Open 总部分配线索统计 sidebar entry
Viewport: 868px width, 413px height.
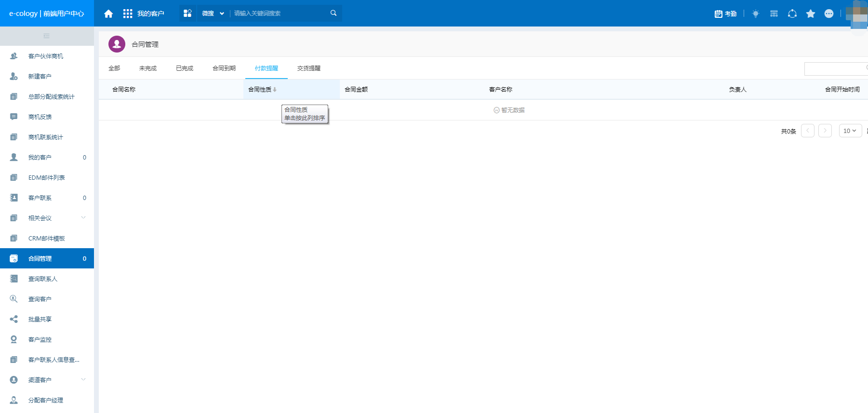click(x=47, y=97)
